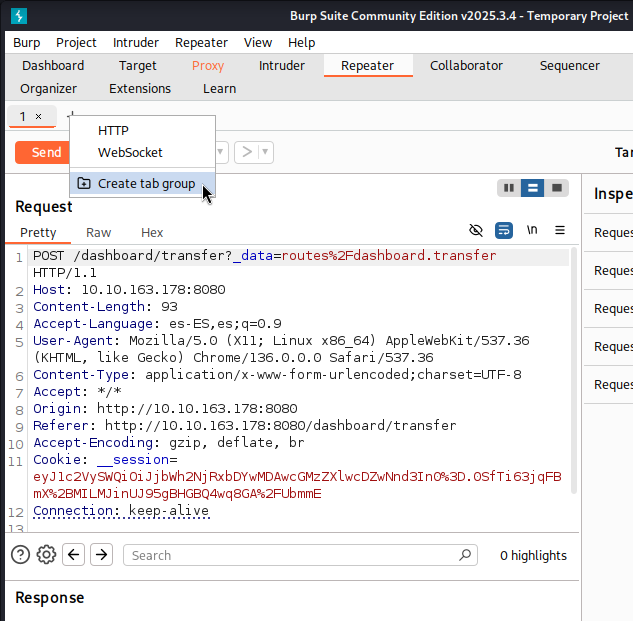The image size is (633, 621).
Task: Select combined single-pane layout icon
Action: pyautogui.click(x=557, y=188)
